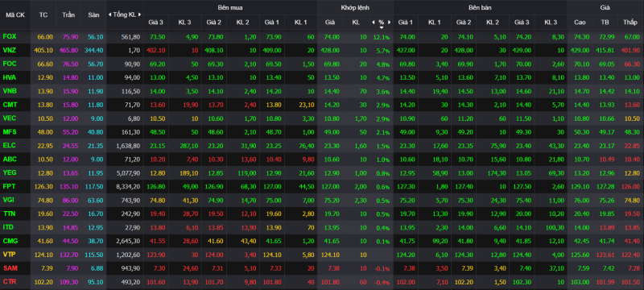The height and width of the screenshot is (290, 644).
Task: Click the Khớp lệnh group header
Action: (x=354, y=7)
